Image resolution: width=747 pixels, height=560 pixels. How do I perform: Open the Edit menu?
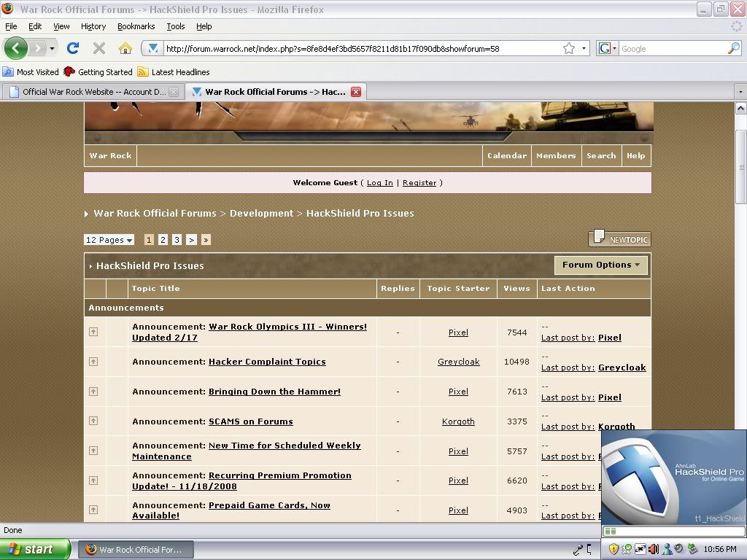pos(35,26)
